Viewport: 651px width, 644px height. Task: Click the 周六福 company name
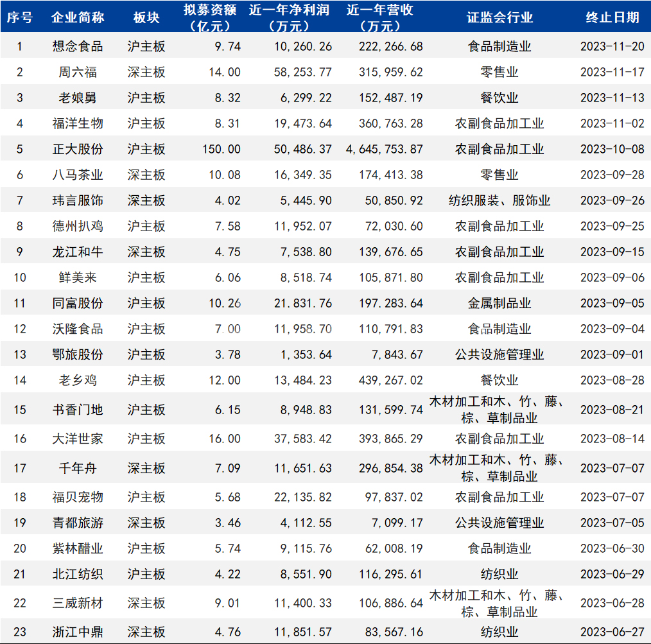(78, 72)
